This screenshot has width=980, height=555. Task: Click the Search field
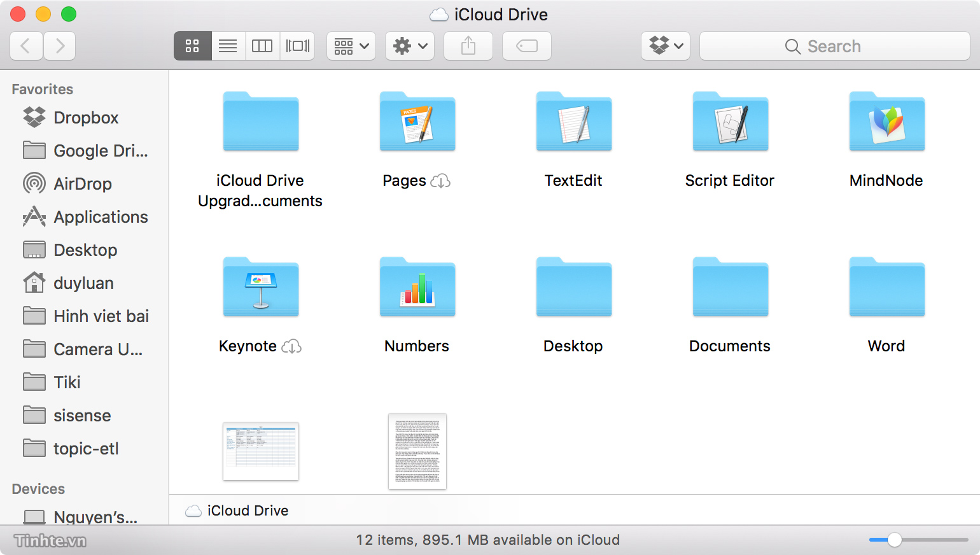click(x=835, y=46)
